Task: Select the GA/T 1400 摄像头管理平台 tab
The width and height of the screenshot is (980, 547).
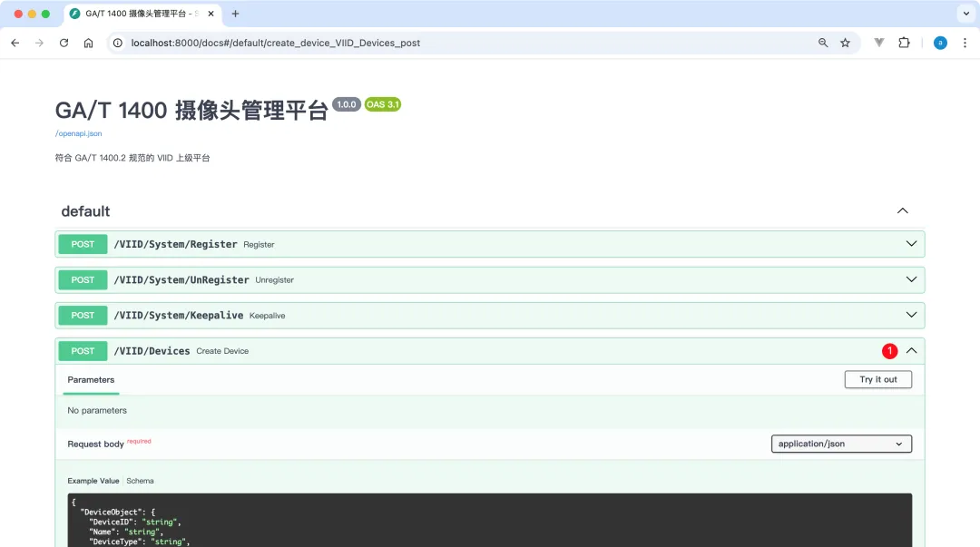Action: 142,14
